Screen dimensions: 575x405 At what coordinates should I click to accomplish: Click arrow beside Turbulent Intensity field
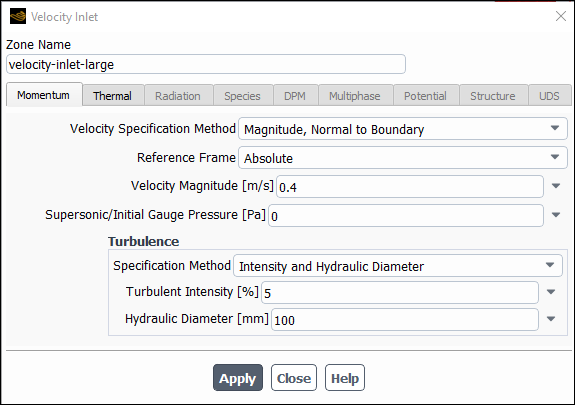click(x=550, y=292)
